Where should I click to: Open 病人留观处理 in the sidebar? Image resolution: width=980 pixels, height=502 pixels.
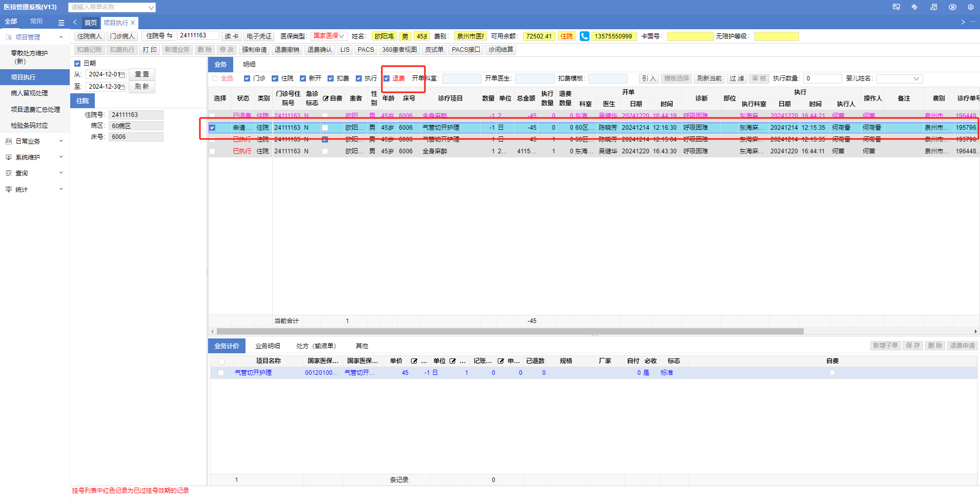click(x=29, y=93)
